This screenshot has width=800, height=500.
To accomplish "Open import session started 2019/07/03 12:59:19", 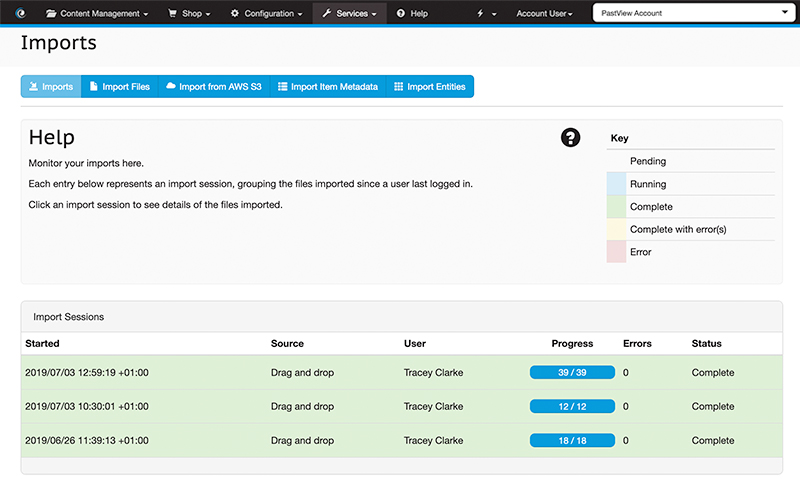I will pos(402,372).
